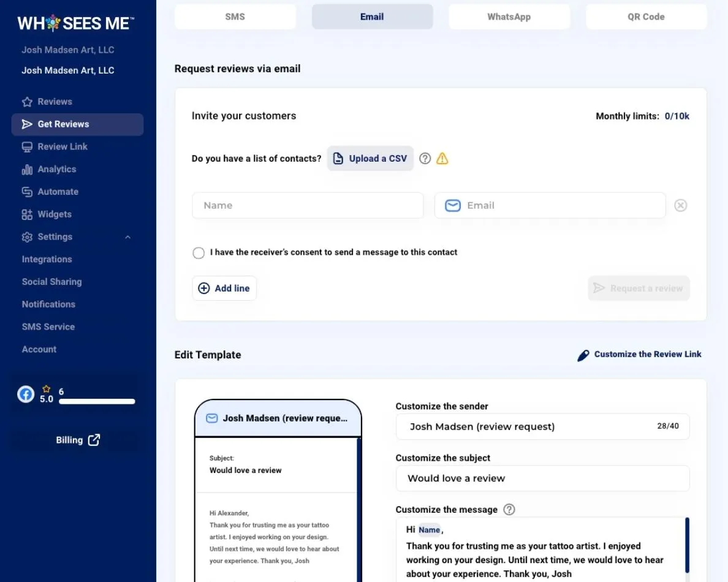Collapse the Settings submenu chevron
Viewport: 728px width, 582px height.
(127, 237)
